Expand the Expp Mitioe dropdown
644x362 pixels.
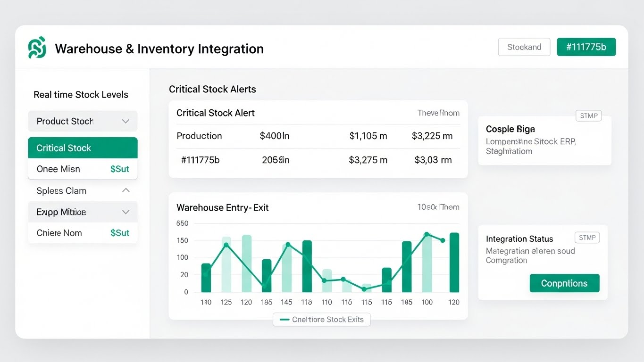click(x=83, y=212)
